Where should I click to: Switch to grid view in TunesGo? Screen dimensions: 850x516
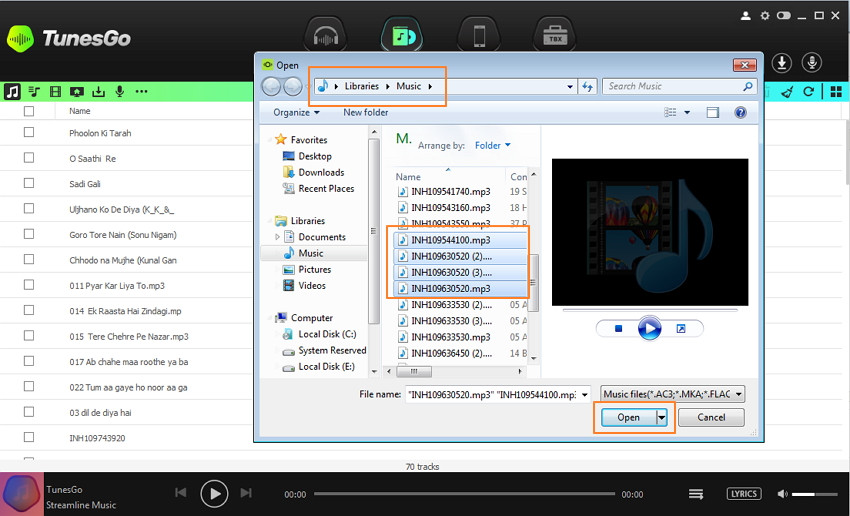[836, 92]
